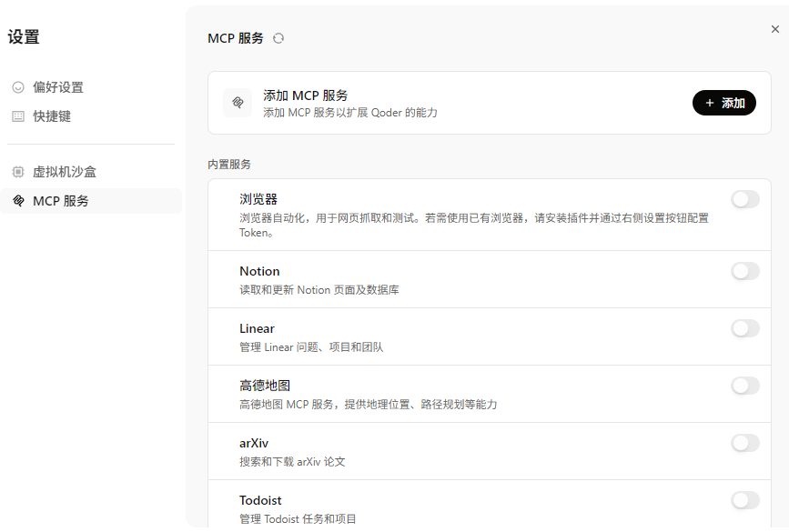
Task: Enable the Todoist service toggle
Action: click(744, 500)
